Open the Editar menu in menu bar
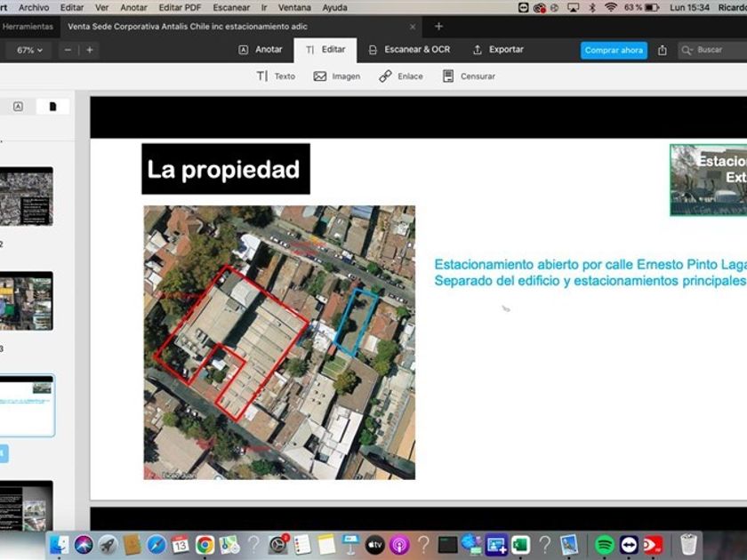Viewport: 747px width, 560px height. click(72, 8)
